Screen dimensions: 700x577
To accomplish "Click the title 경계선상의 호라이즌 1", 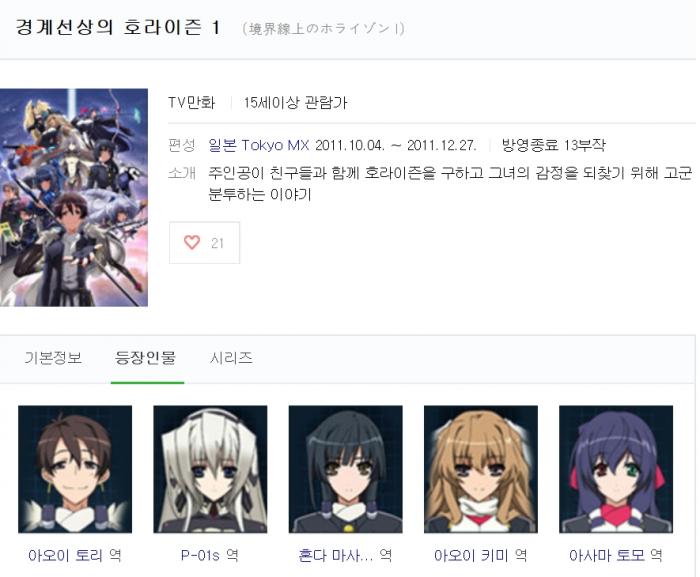I will tap(118, 28).
